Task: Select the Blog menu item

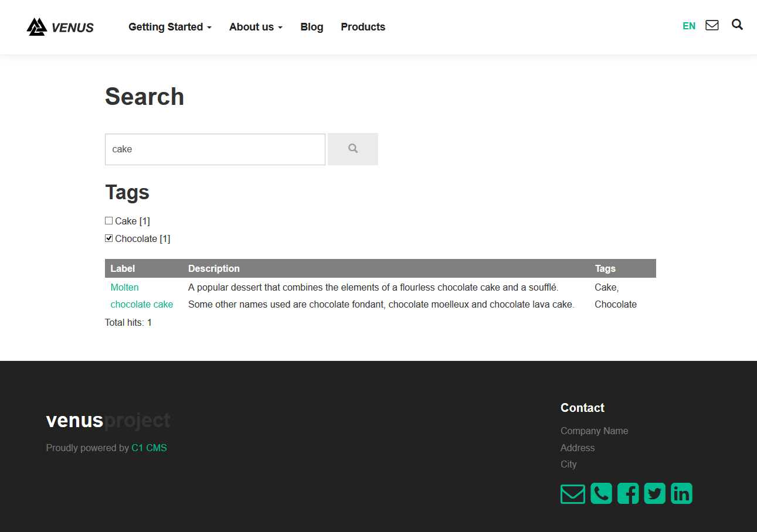Action: click(311, 27)
